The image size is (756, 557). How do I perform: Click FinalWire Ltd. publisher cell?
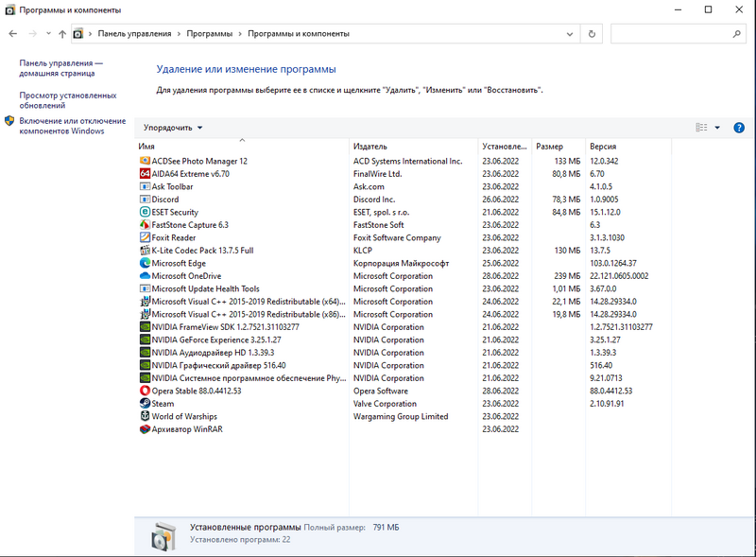377,174
